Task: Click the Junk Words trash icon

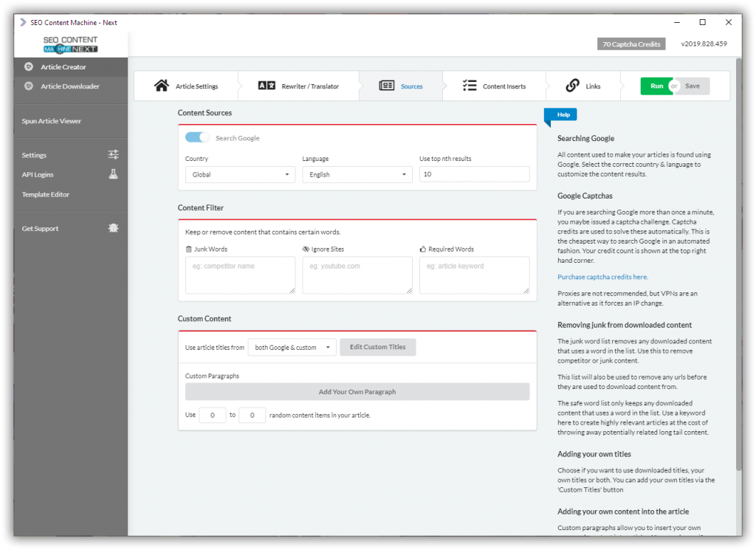Action: 188,250
